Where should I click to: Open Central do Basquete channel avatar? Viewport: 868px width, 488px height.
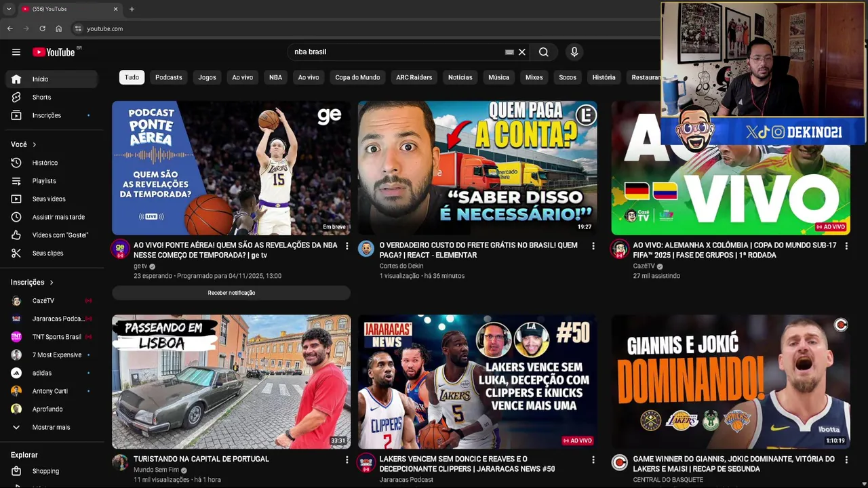tap(619, 462)
